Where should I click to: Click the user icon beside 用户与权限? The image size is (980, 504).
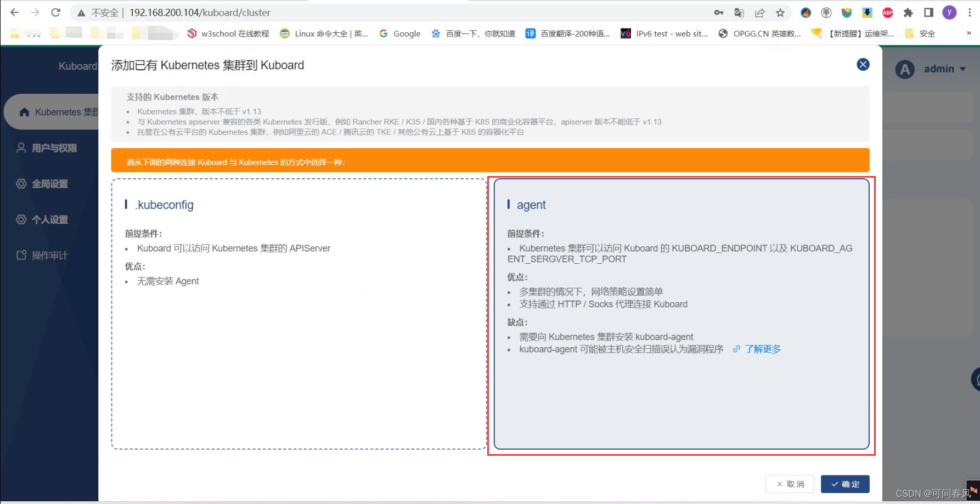21,148
